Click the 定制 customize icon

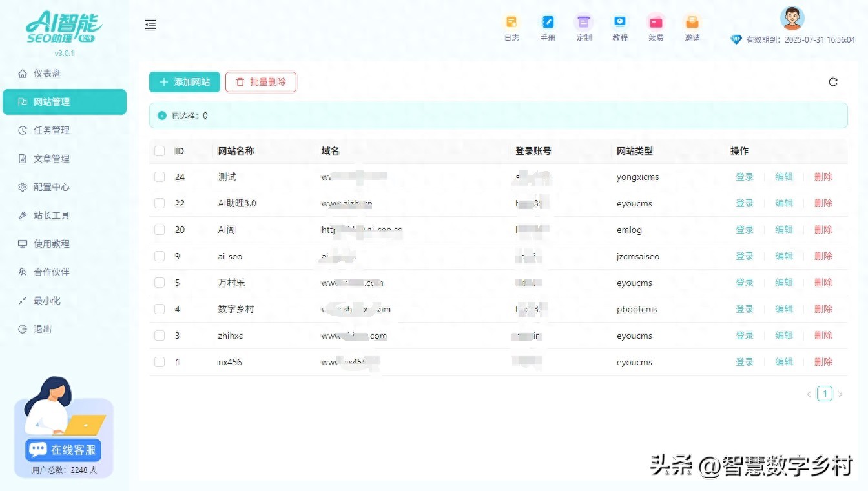584,23
